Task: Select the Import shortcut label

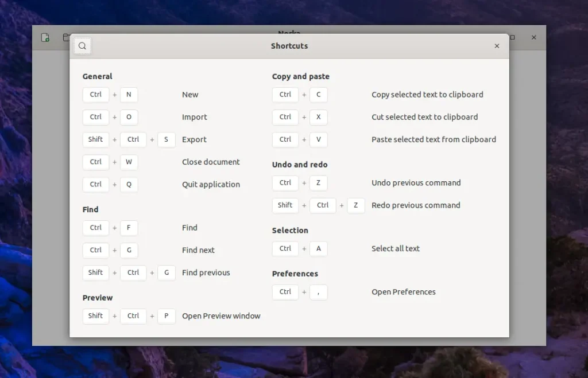Action: coord(195,117)
